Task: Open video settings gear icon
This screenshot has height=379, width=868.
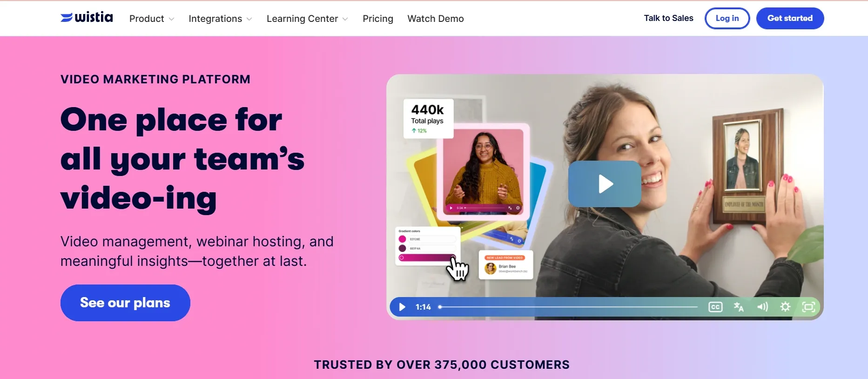Action: tap(785, 307)
